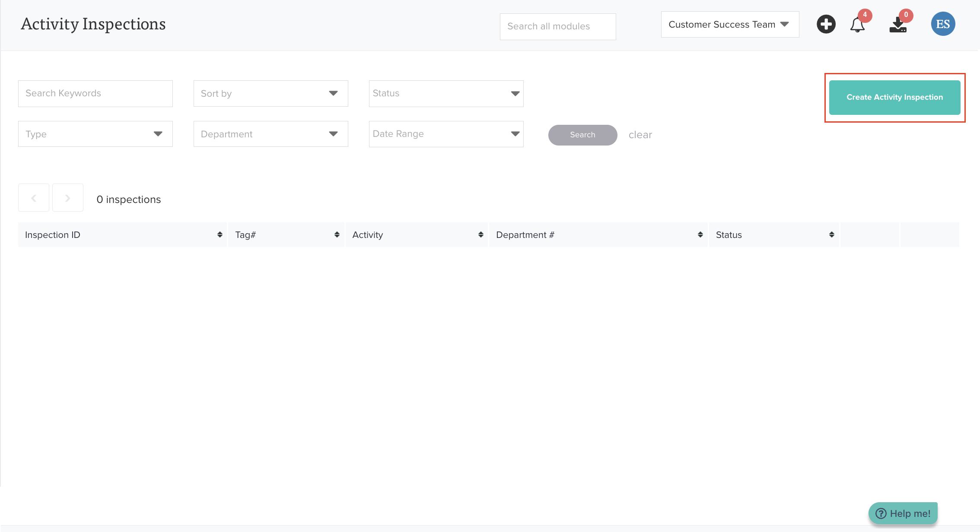Image resolution: width=980 pixels, height=532 pixels.
Task: Open the Date Range dropdown
Action: (x=446, y=134)
